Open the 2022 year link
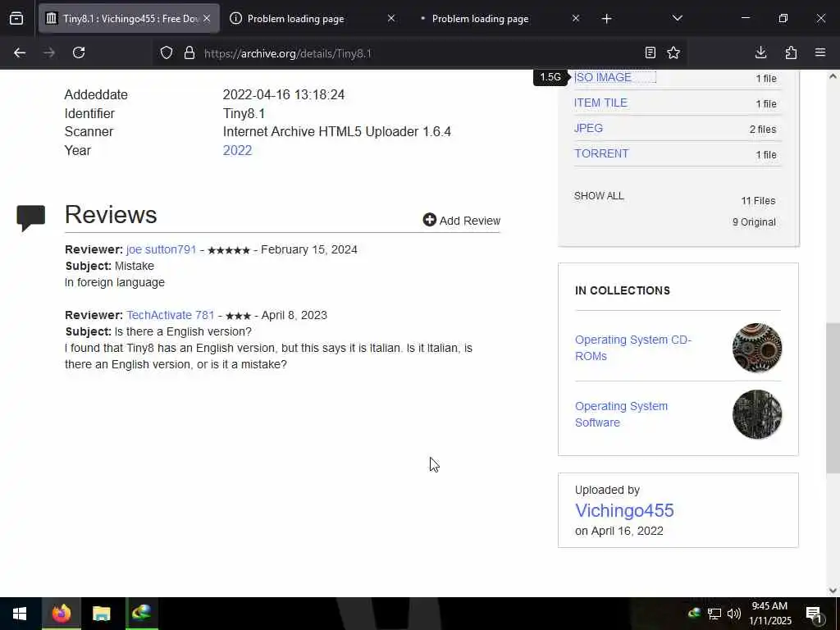This screenshot has height=630, width=840. coord(237,151)
